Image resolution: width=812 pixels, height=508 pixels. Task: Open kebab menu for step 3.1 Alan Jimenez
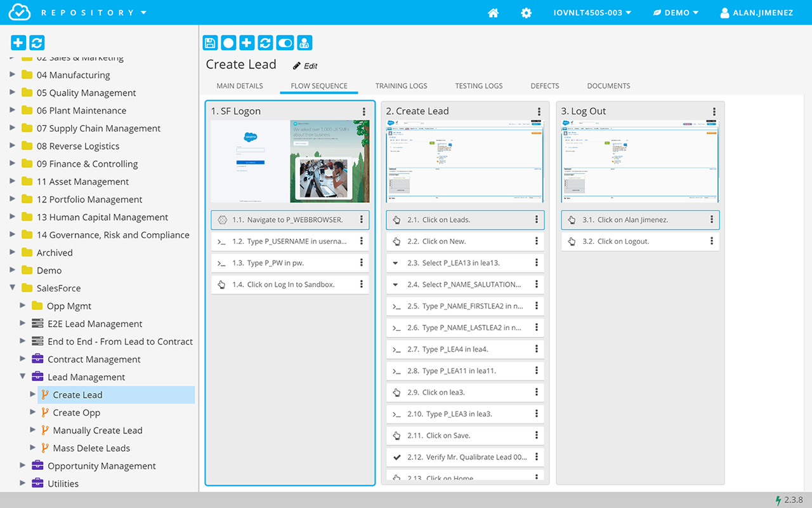(x=712, y=220)
